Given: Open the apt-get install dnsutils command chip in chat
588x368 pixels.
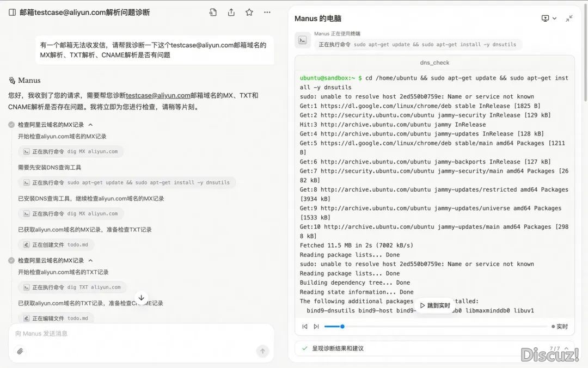Looking at the screenshot, I should [x=127, y=183].
